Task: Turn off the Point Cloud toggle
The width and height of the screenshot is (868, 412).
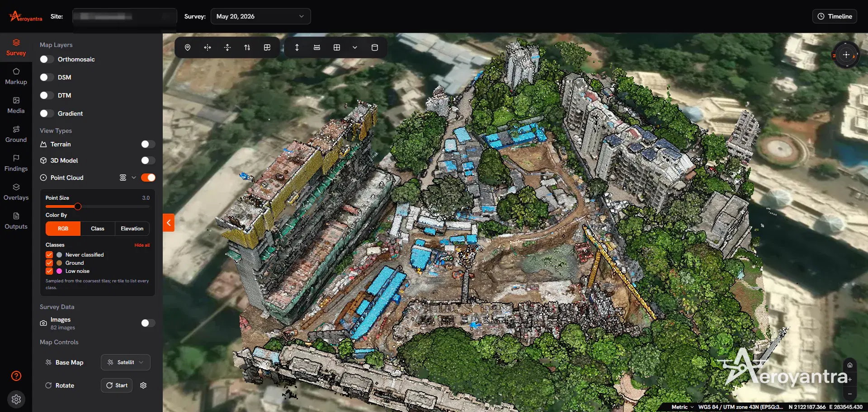Action: 148,178
